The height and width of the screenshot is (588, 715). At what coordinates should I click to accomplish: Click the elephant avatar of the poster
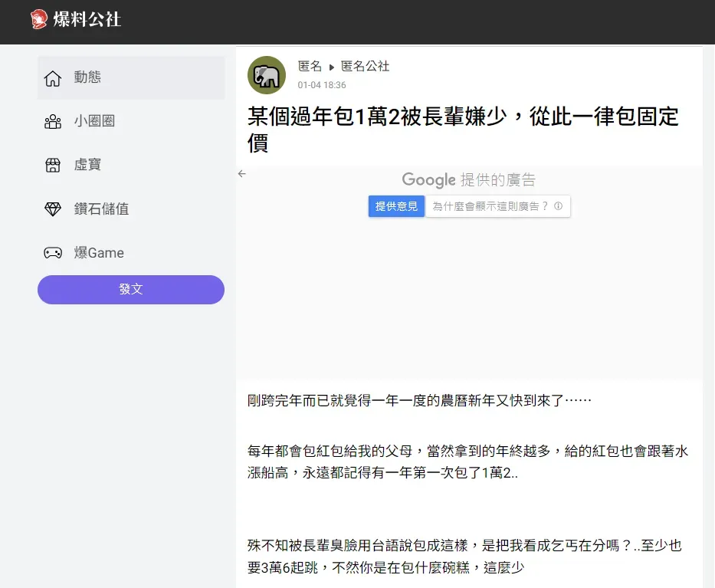click(x=266, y=75)
